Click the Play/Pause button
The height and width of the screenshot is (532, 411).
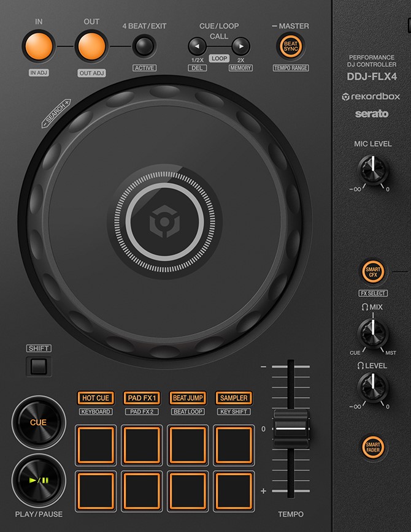tap(39, 481)
